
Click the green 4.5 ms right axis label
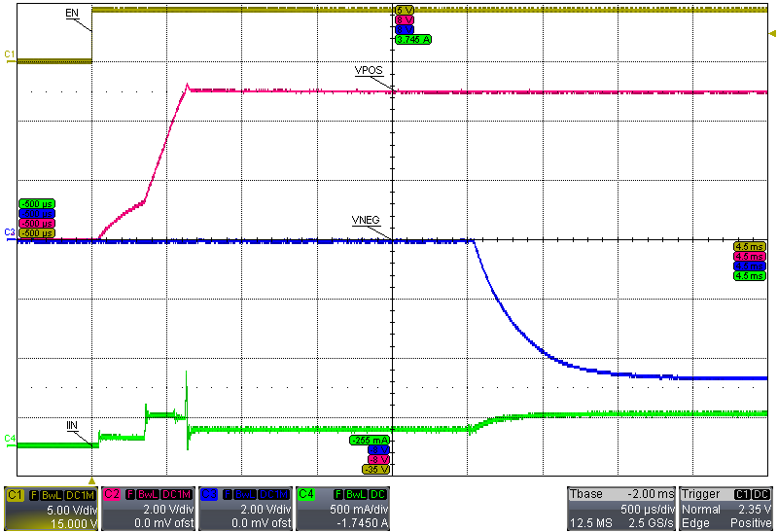coord(751,276)
